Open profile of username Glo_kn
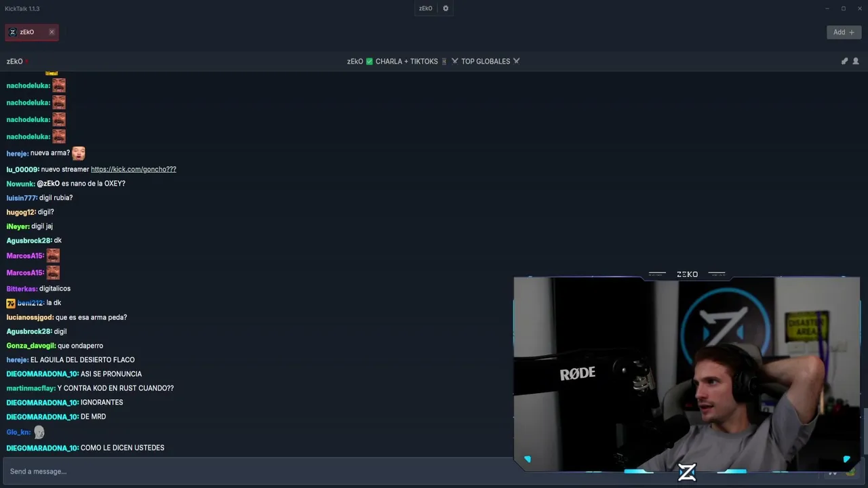 pyautogui.click(x=18, y=432)
